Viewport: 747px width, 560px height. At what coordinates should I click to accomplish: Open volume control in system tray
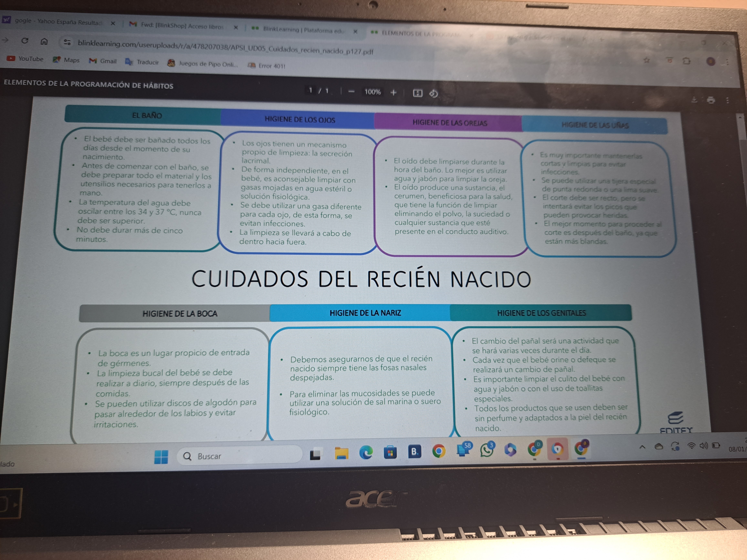point(703,446)
